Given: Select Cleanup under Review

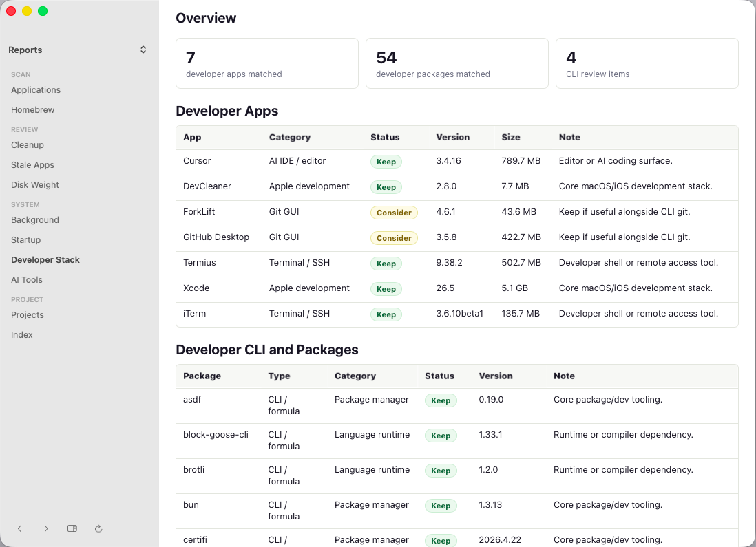Looking at the screenshot, I should click(x=28, y=145).
